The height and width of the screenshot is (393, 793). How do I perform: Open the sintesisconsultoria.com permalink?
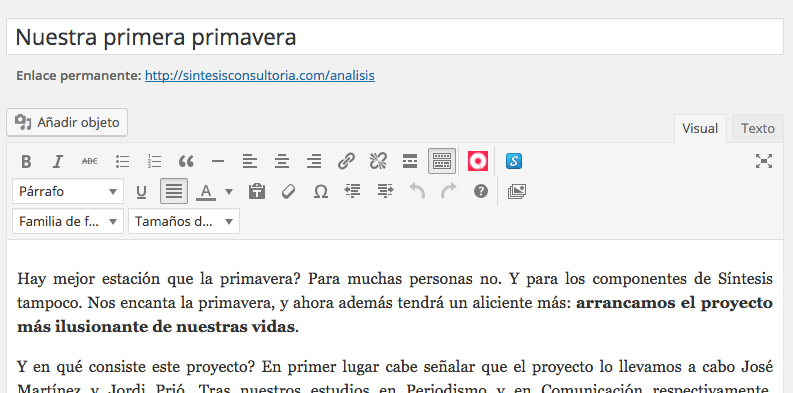pyautogui.click(x=260, y=76)
